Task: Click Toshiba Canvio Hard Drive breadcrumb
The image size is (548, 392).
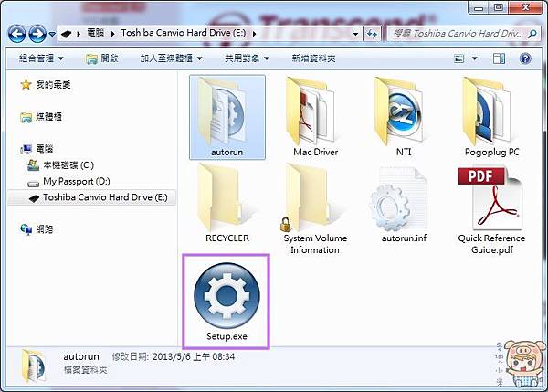Action: tap(184, 33)
